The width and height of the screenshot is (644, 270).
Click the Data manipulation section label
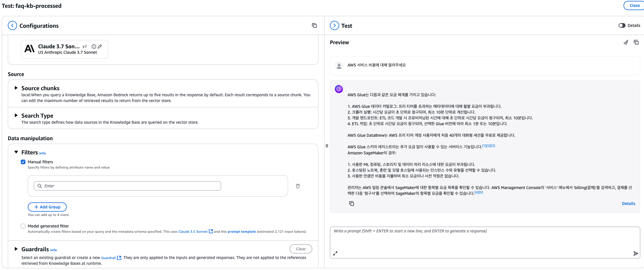pos(30,138)
